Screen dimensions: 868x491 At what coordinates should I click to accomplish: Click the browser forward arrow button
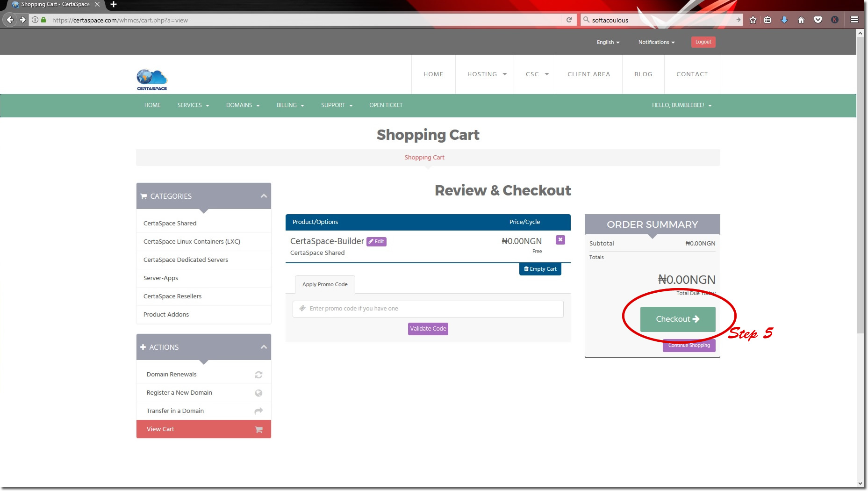22,20
